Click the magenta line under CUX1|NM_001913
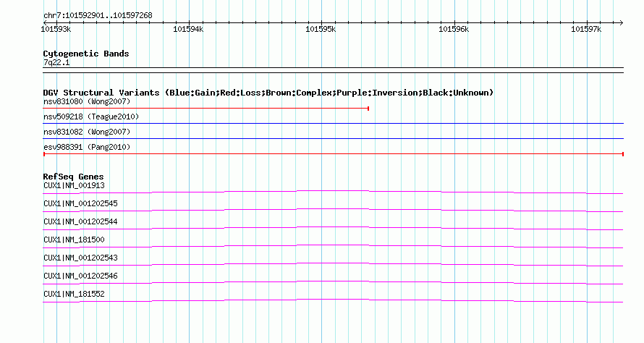This screenshot has width=644, height=343. coord(333,192)
